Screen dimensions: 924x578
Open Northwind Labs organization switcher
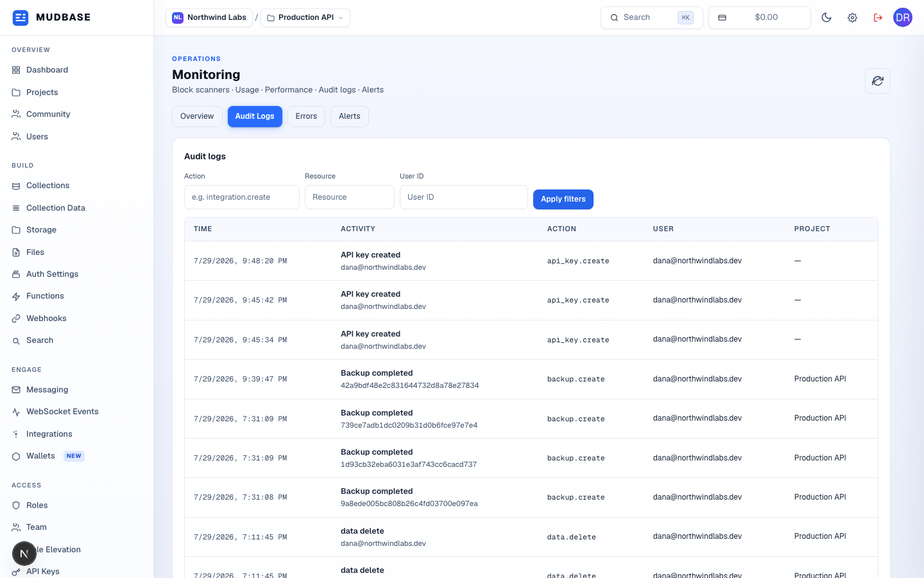coord(209,17)
